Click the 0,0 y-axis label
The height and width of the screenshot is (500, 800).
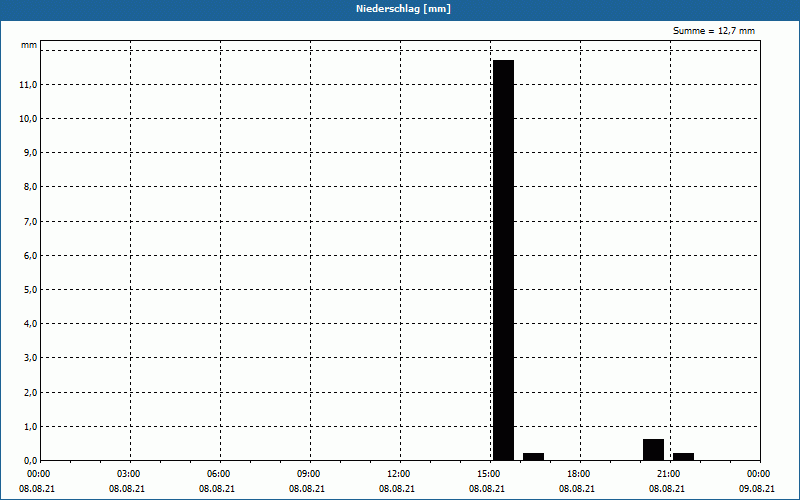point(30,461)
